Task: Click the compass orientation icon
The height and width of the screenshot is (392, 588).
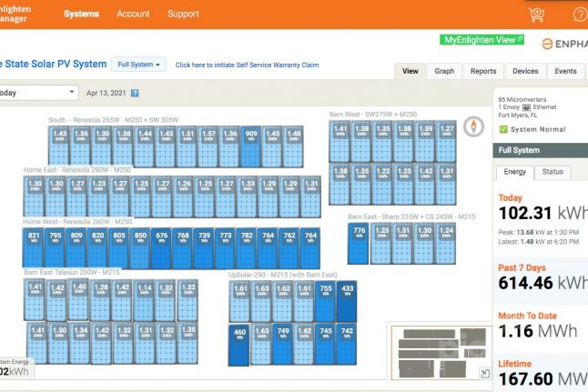Action: tap(471, 126)
